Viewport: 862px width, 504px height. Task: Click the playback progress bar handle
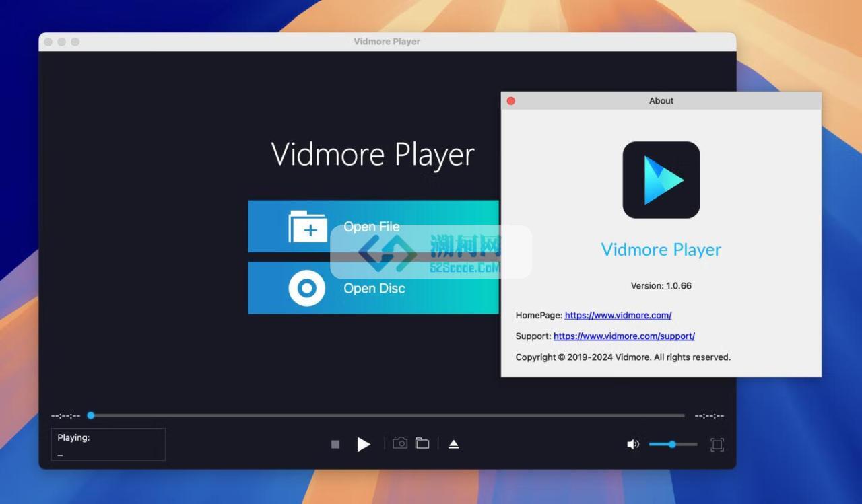[91, 415]
